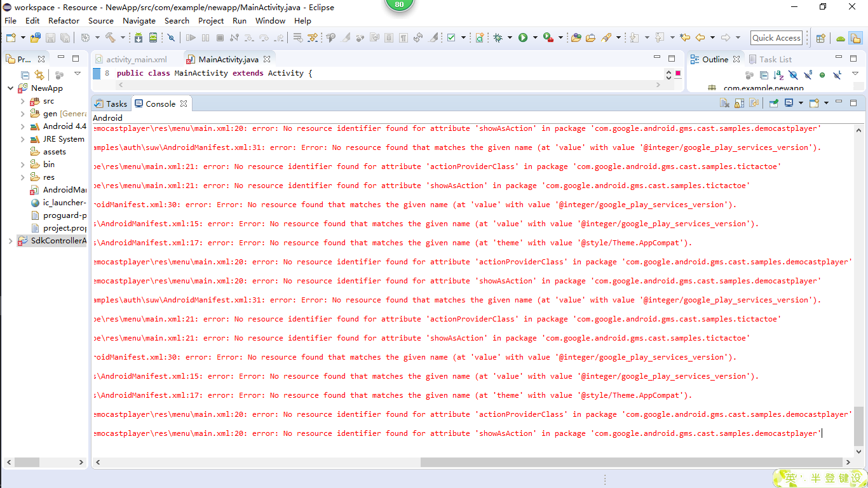
Task: Expand the JRE System library node
Action: click(22, 139)
